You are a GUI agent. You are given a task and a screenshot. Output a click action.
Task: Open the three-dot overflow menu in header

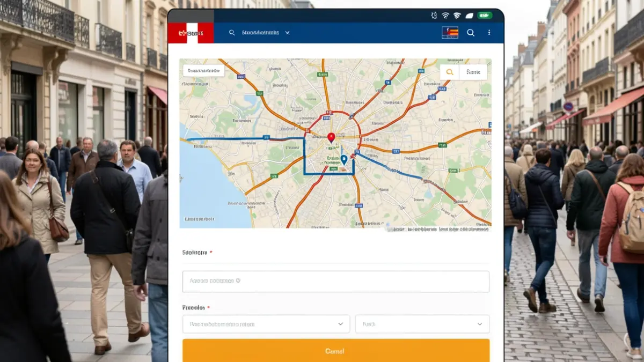489,33
